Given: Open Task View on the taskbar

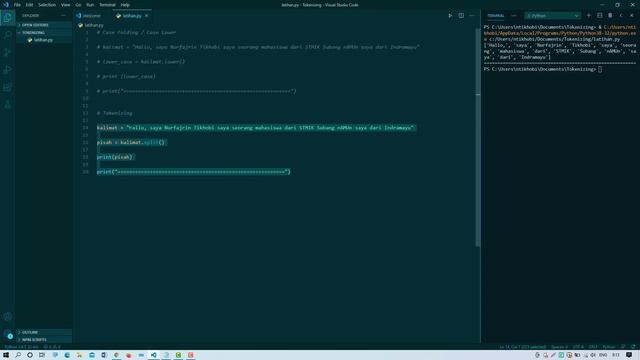Looking at the screenshot, I should [42, 355].
